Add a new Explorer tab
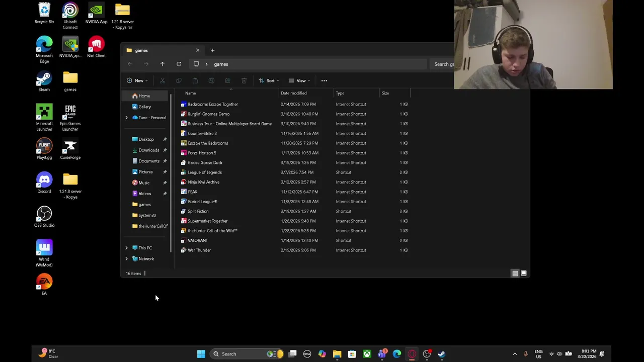This screenshot has width=644, height=362. coord(212,50)
